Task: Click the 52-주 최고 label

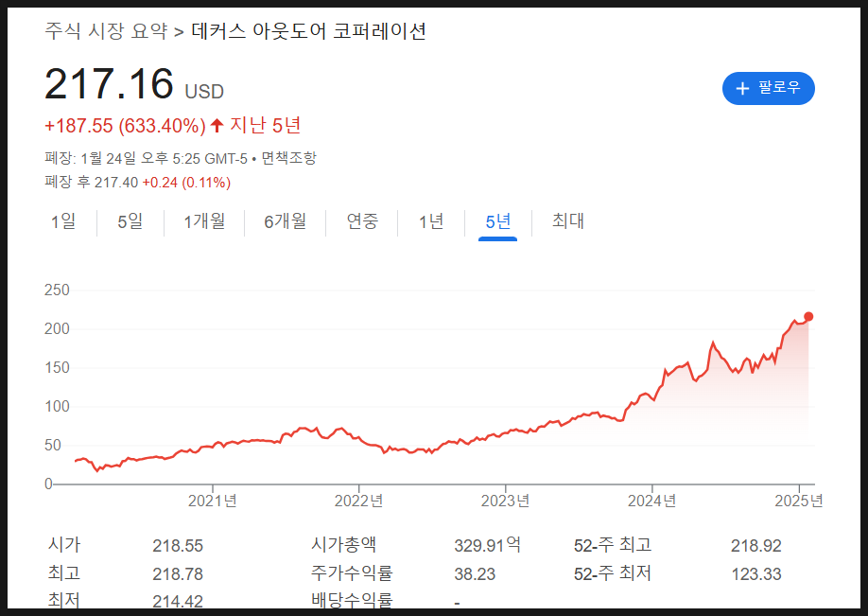Action: tap(613, 545)
